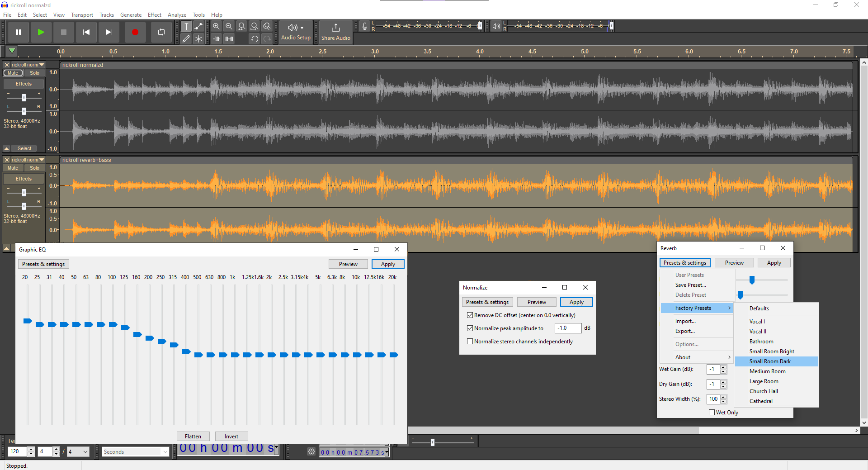Open the Transport menu

[82, 15]
